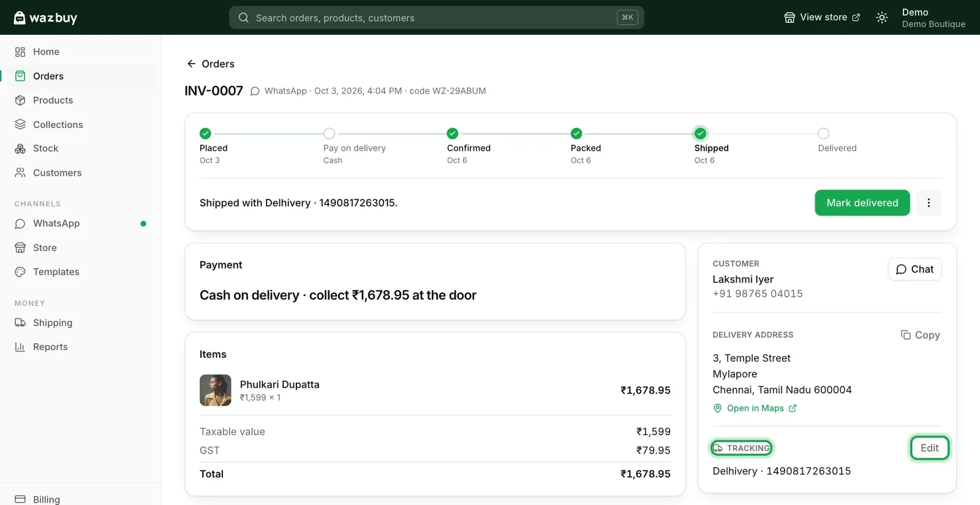Click the Shipping truck icon
This screenshot has width=980, height=505.
pos(20,322)
